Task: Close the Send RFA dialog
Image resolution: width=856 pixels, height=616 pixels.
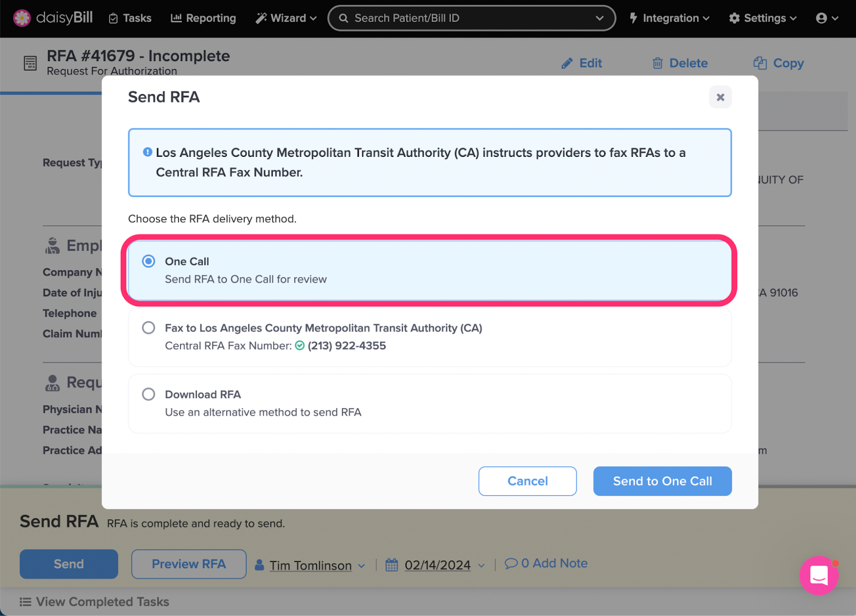Action: [720, 97]
